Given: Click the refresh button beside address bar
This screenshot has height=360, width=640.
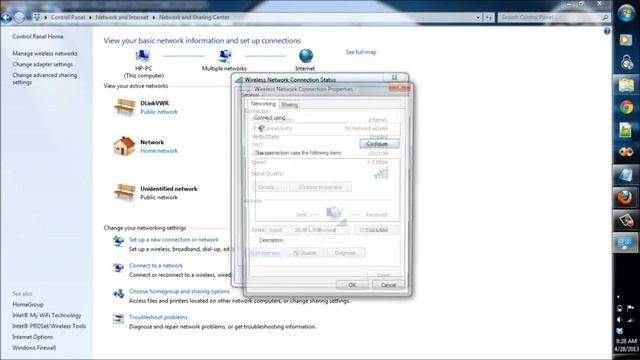Looking at the screenshot, I should (x=489, y=18).
